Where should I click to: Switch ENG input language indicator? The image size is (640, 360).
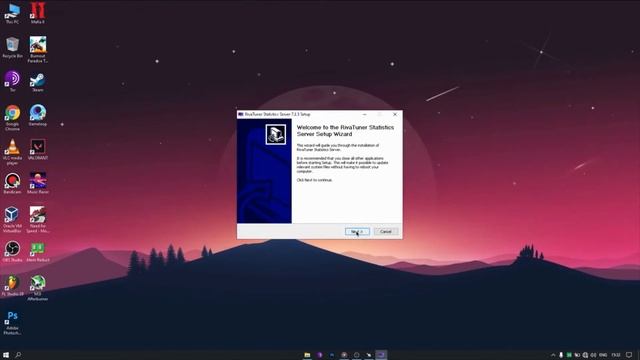click(x=603, y=355)
